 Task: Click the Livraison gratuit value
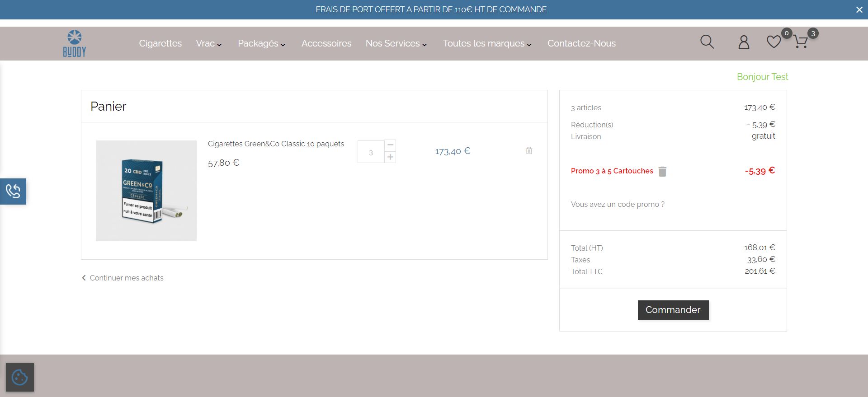click(x=764, y=136)
